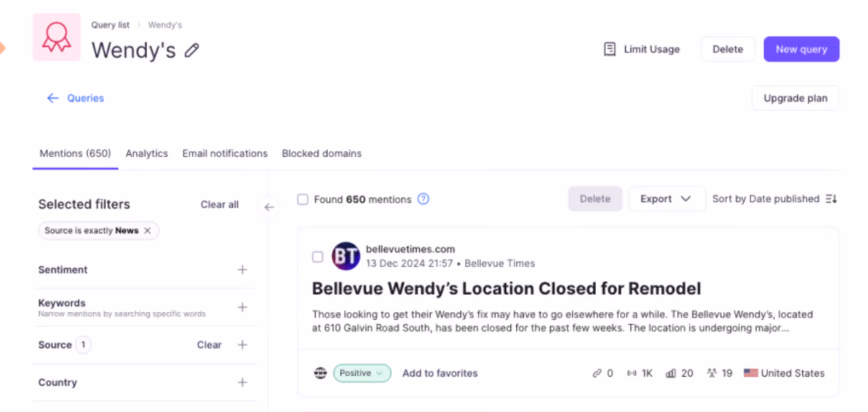This screenshot has width=868, height=412.
Task: Click the back arrow beside Queries
Action: [53, 98]
